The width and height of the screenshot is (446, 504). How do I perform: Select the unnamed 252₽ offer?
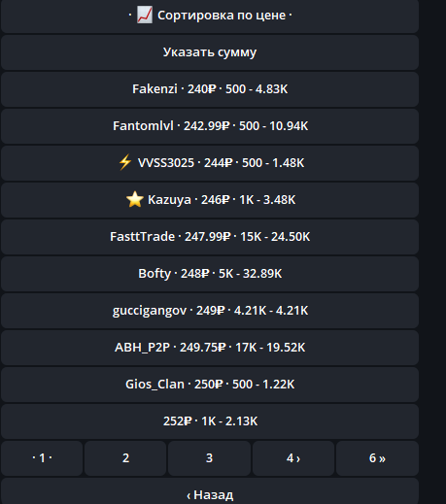(x=210, y=421)
